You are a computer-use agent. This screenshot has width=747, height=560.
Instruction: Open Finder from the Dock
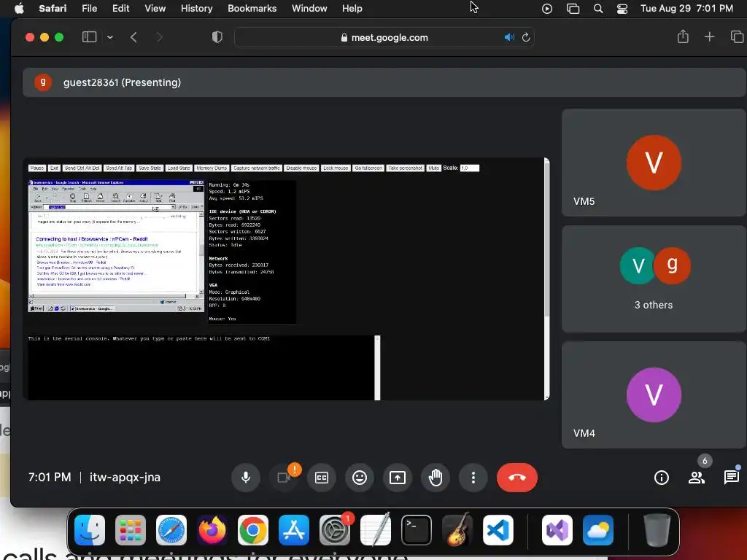point(90,530)
